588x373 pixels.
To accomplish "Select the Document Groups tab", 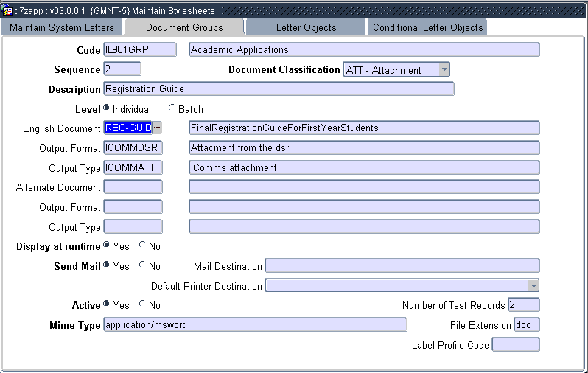I will point(184,27).
